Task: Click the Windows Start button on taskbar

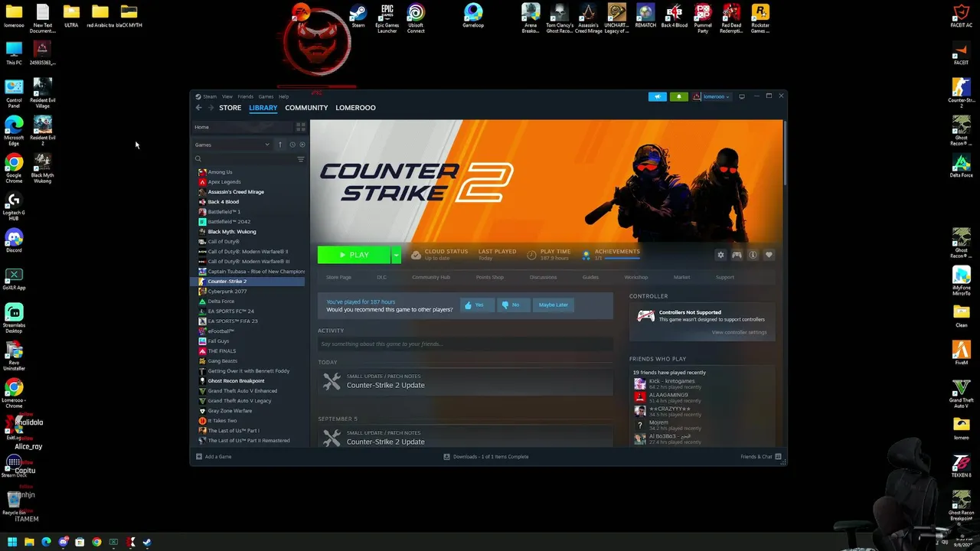Action: (12, 542)
